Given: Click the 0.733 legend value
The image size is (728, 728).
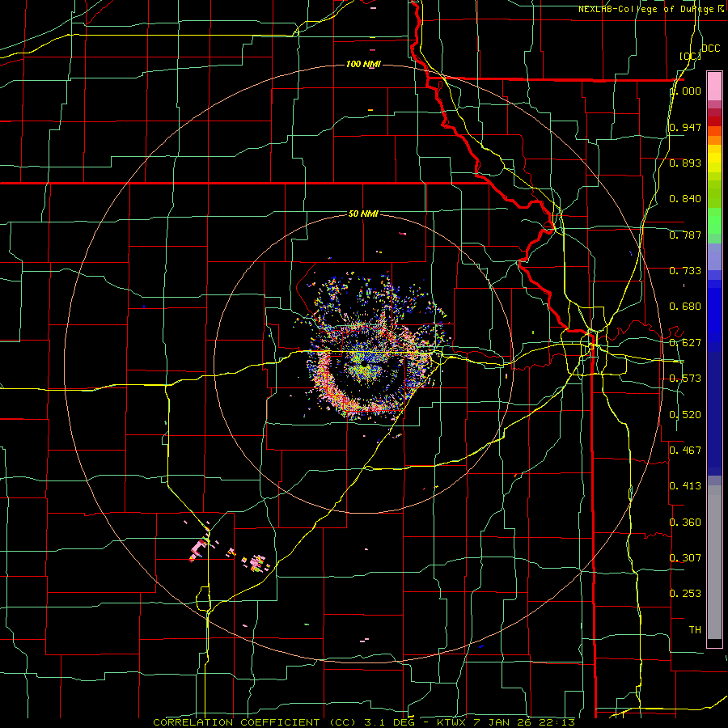Looking at the screenshot, I should pyautogui.click(x=685, y=271).
